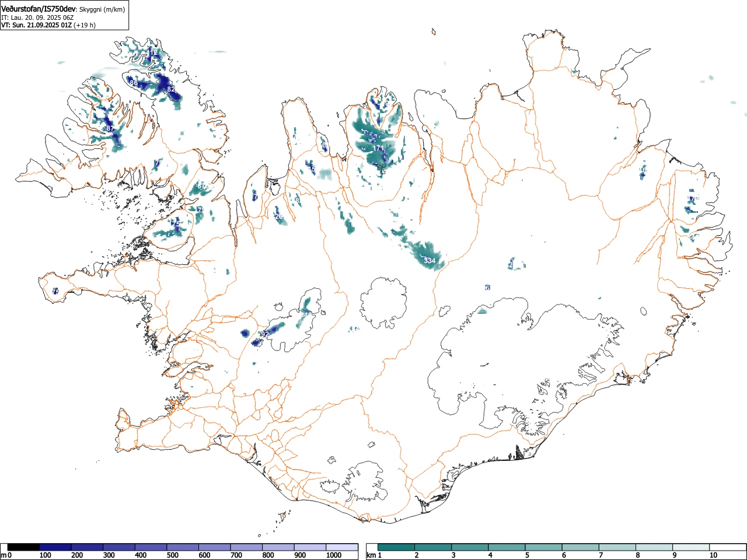The width and height of the screenshot is (747, 560).
Task: Click the '1000' tick label on the legend
Action: click(334, 555)
